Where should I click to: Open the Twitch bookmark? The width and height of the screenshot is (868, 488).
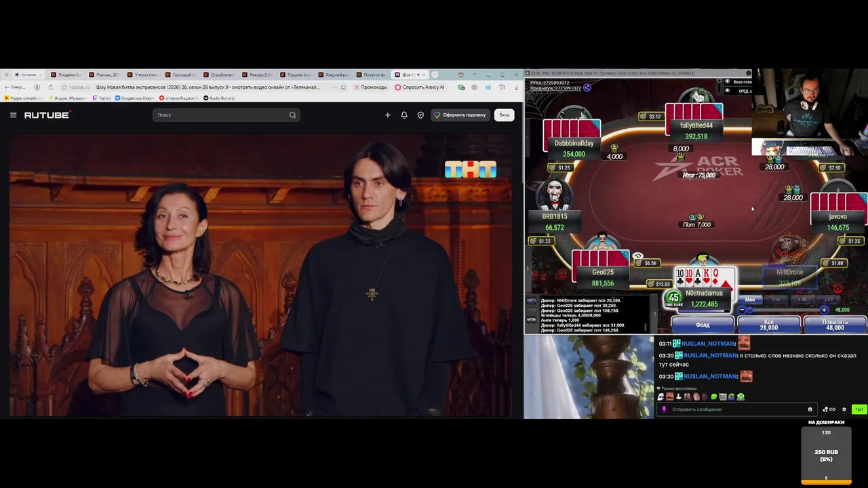[102, 98]
